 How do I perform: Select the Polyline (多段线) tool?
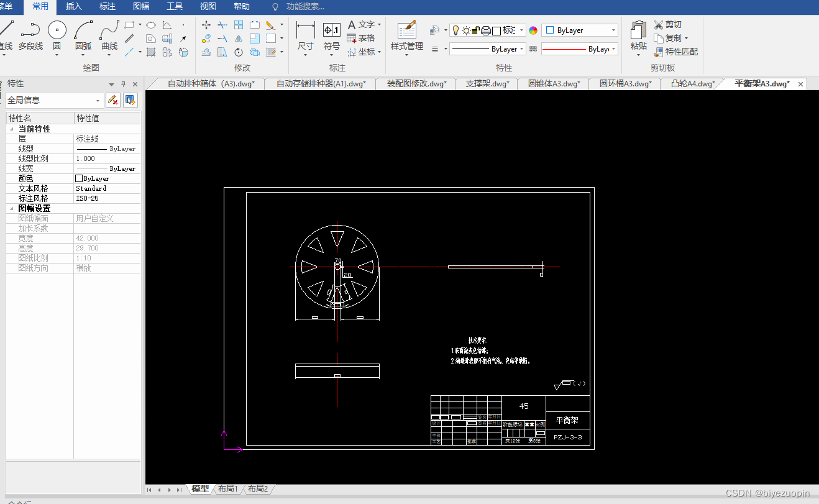[x=30, y=35]
